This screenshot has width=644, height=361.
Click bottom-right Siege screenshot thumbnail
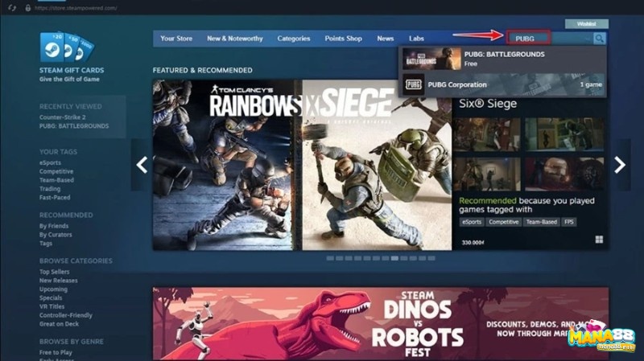(x=564, y=174)
